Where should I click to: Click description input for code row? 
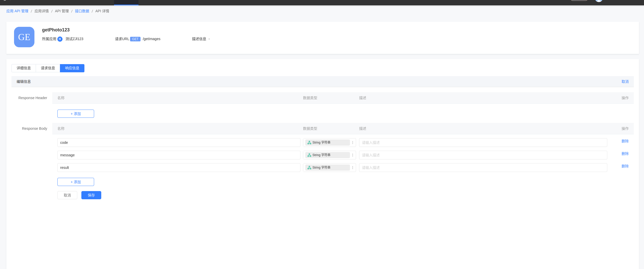pyautogui.click(x=483, y=143)
